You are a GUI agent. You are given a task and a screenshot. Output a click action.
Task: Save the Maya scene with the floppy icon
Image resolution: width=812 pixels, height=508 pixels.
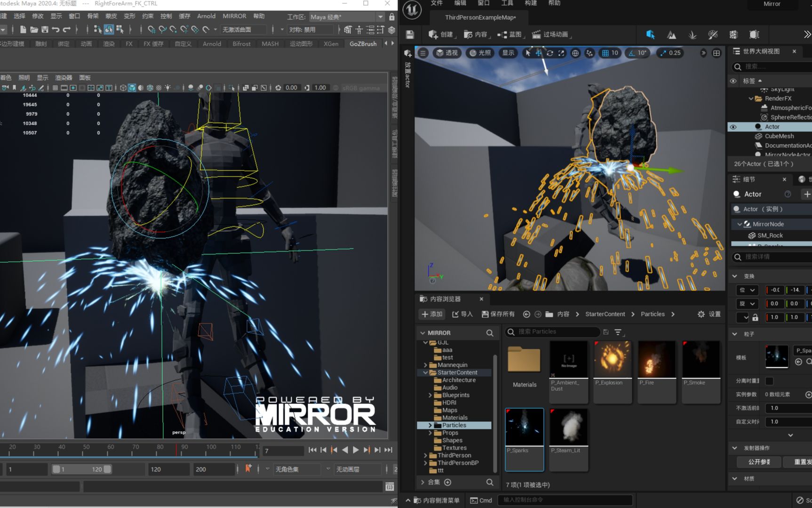[x=45, y=30]
